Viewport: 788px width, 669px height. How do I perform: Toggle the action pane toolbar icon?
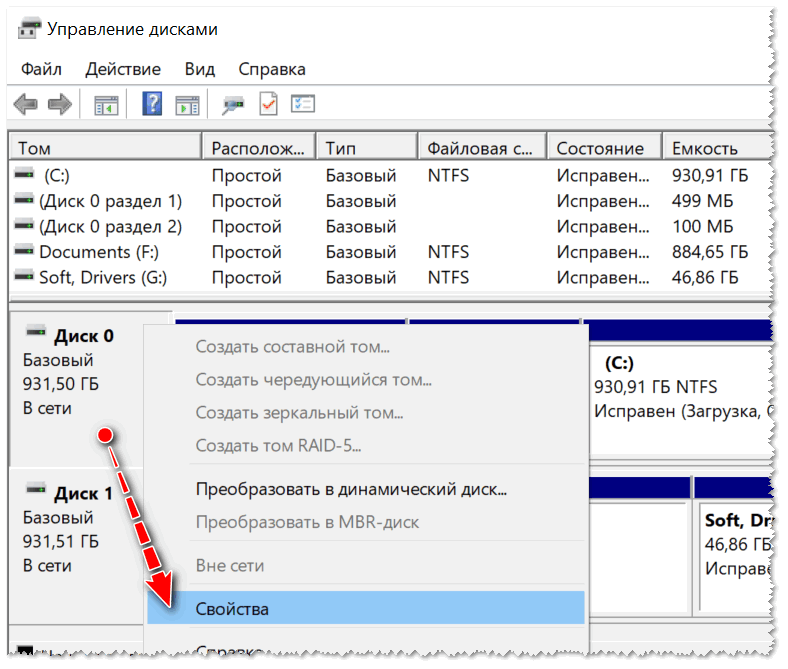187,105
